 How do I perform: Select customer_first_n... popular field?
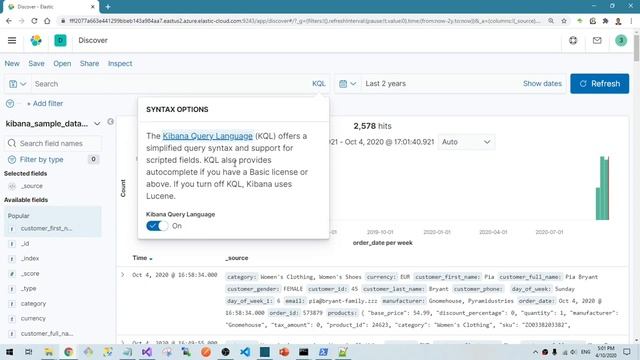pyautogui.click(x=46, y=229)
